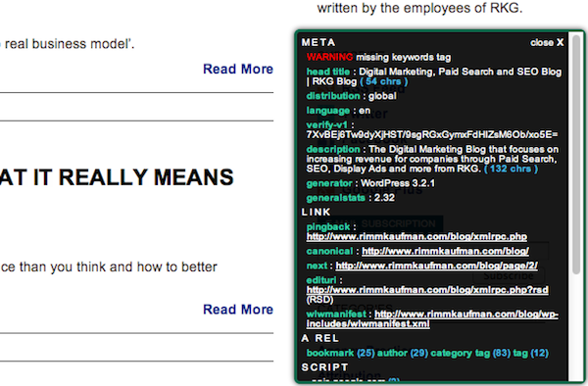This screenshot has width=588, height=386.
Task: Click the LINK section heading
Action: coord(317,213)
